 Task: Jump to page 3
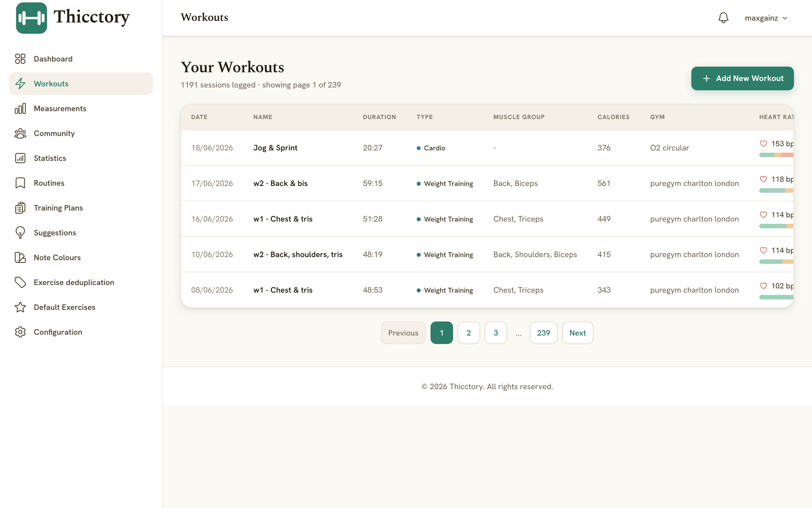click(496, 333)
